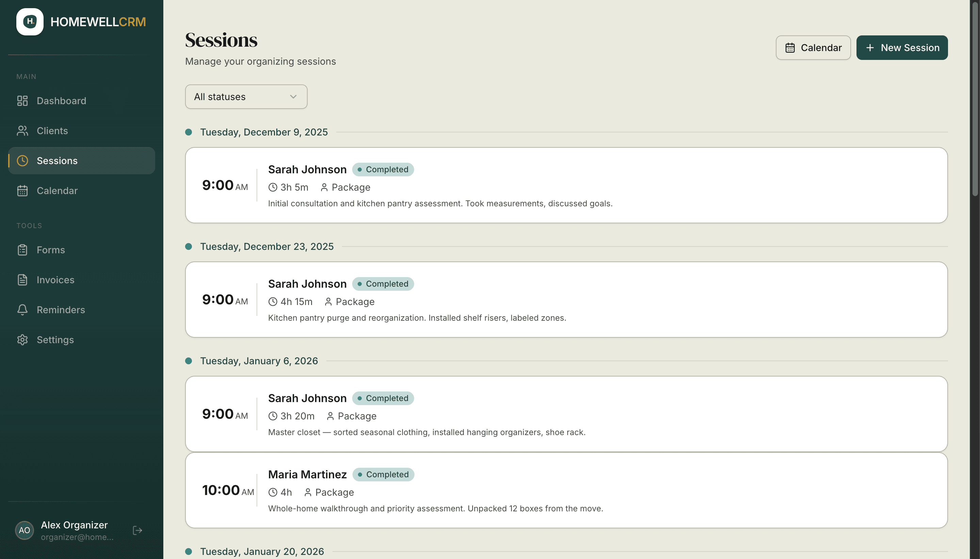This screenshot has height=559, width=980.
Task: Open the Invoices document icon
Action: (22, 279)
